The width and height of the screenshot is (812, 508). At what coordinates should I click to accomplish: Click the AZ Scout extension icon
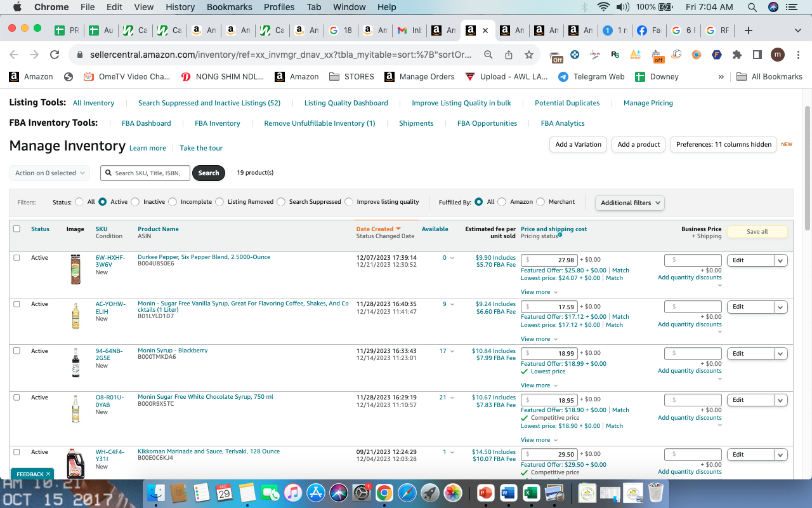pyautogui.click(x=636, y=55)
